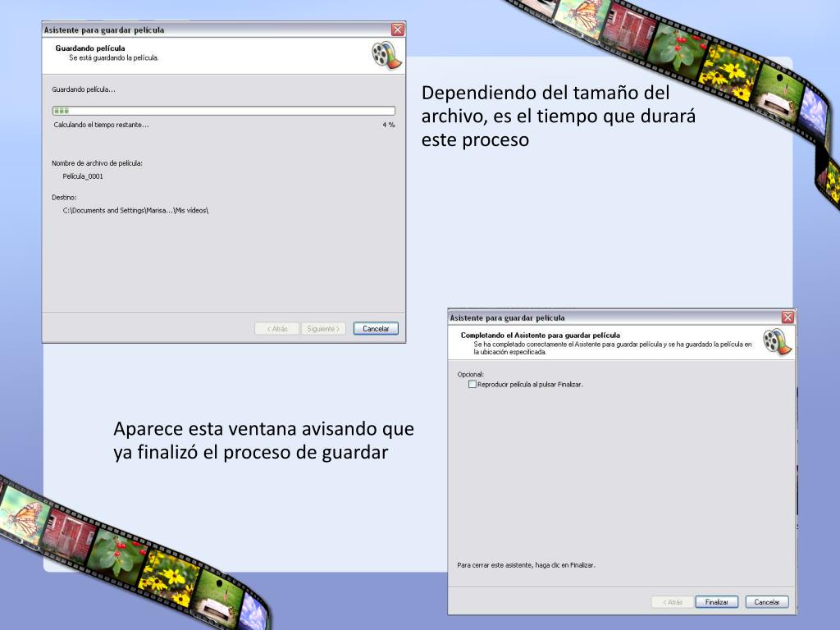The height and width of the screenshot is (630, 840).
Task: Click the Finalizar button
Action: click(x=716, y=602)
